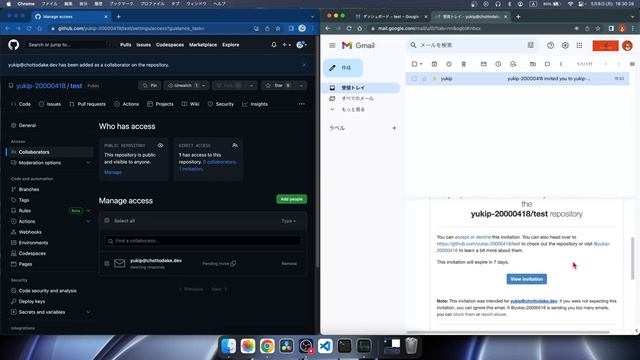Open the Google account avatar in Gmail

(x=627, y=45)
